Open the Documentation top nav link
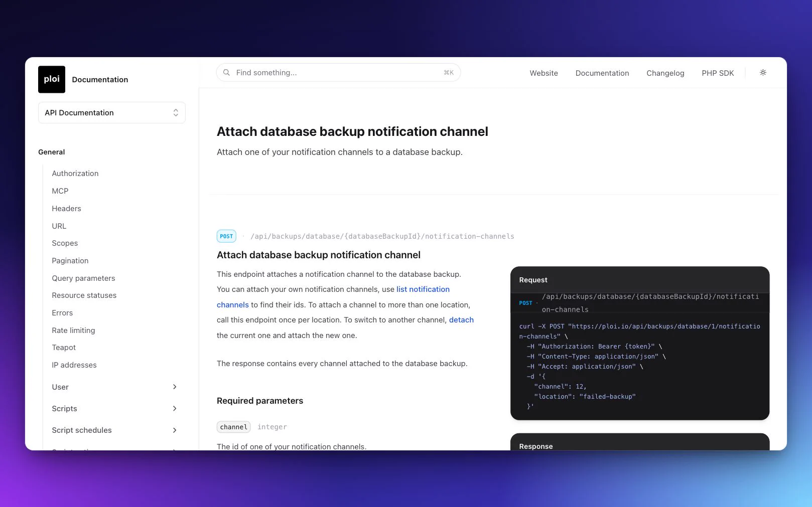Image resolution: width=812 pixels, height=507 pixels. (x=602, y=73)
